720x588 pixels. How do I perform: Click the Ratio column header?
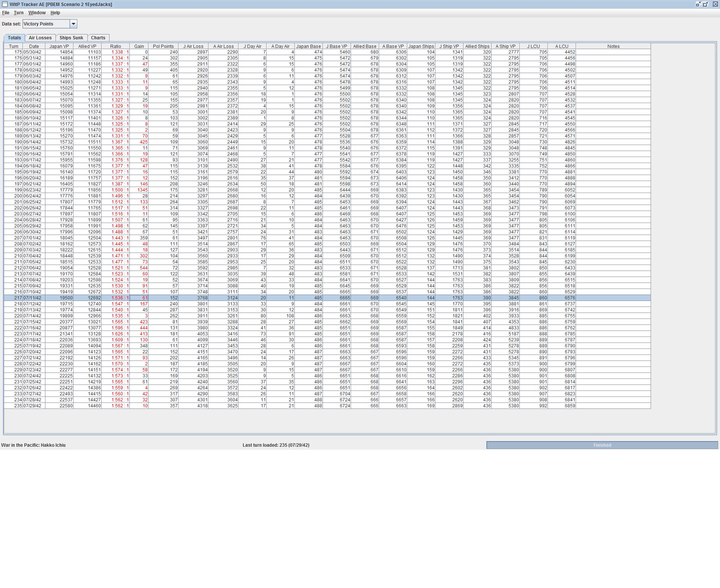tap(115, 46)
